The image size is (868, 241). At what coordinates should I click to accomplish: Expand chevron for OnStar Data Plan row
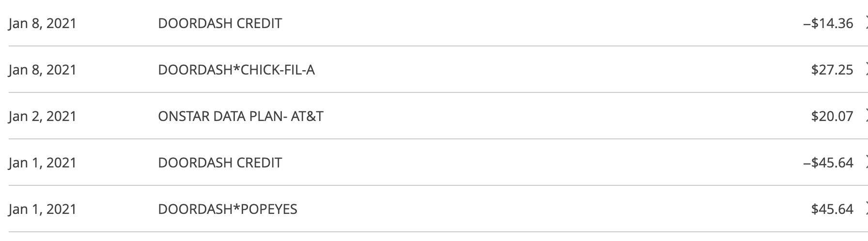[866, 116]
